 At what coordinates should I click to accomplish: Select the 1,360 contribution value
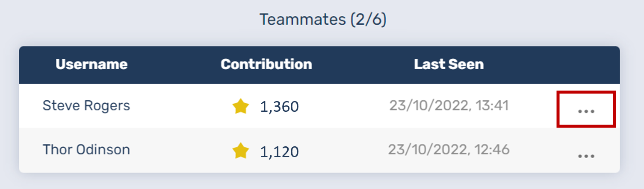point(279,107)
